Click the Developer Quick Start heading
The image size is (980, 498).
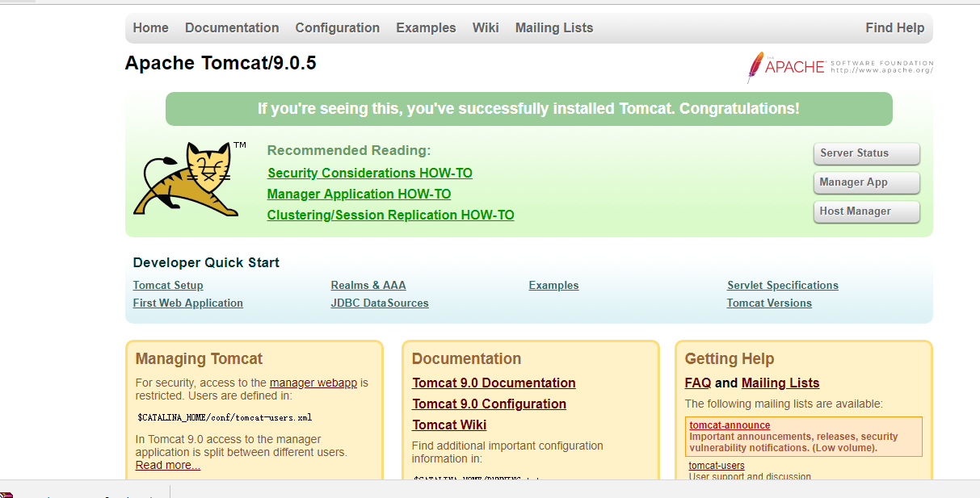pos(206,262)
